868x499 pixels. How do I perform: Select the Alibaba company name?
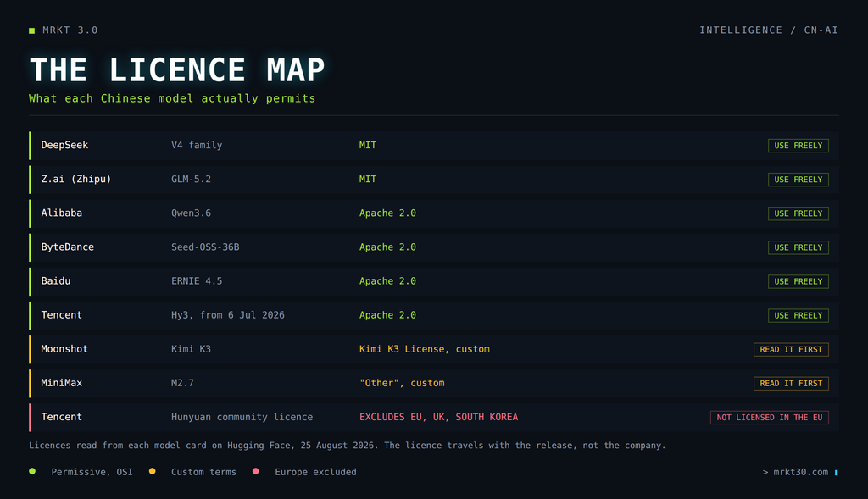(61, 213)
